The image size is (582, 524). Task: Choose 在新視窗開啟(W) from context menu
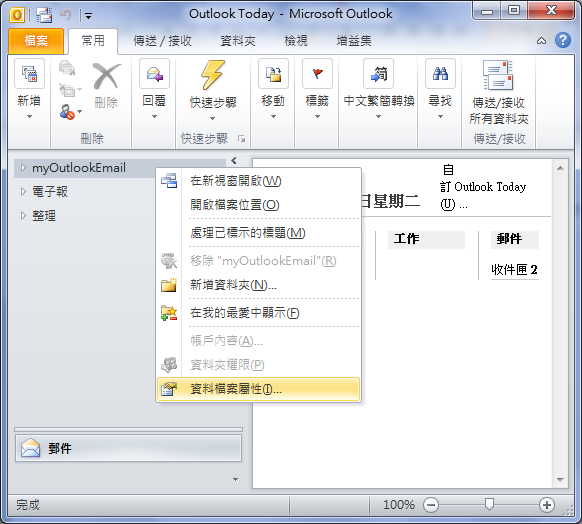point(258,181)
